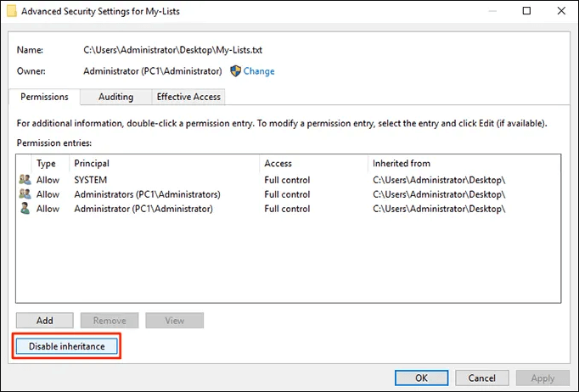Viewport: 579px width, 392px height.
Task: Close the Advanced Security Settings window
Action: coord(558,12)
